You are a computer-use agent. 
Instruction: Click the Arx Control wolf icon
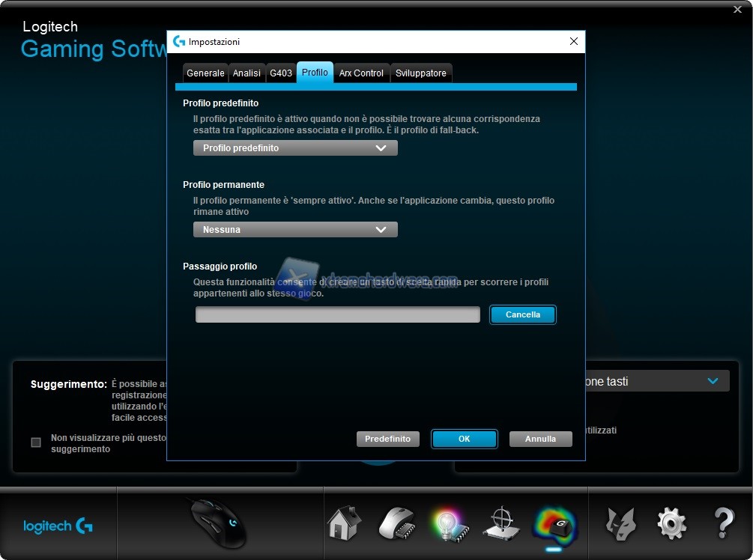(x=620, y=523)
